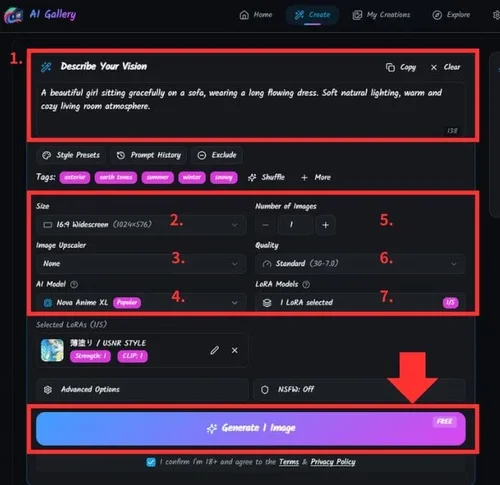This screenshot has width=500, height=485.
Task: Open the Quality Standard dropdown
Action: click(x=360, y=264)
